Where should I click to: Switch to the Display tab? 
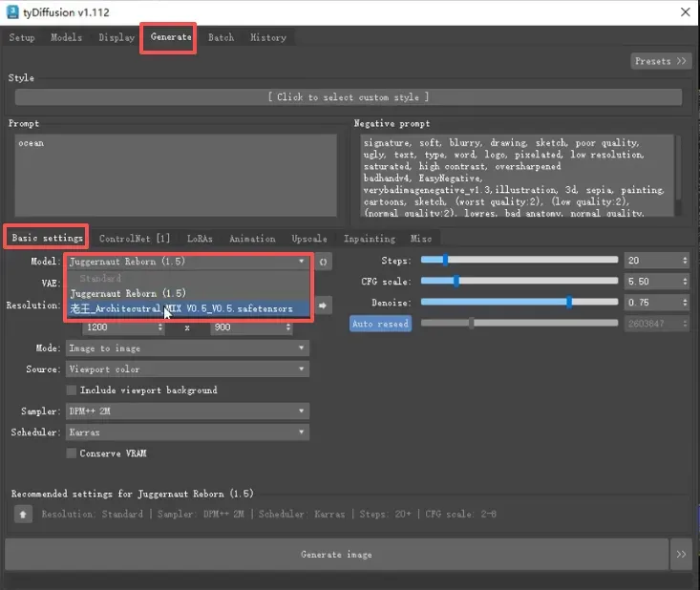click(117, 37)
